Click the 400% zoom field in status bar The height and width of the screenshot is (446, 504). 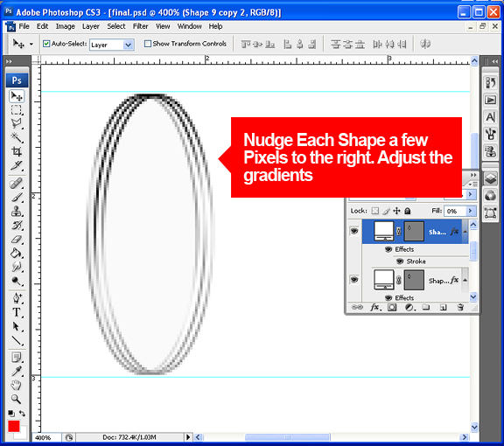(46, 437)
